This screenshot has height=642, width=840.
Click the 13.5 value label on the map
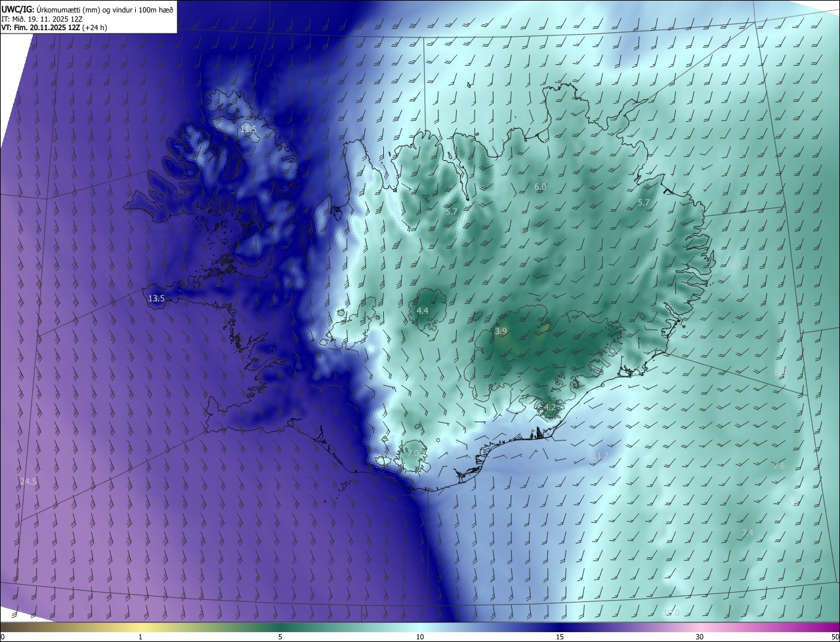coord(156,298)
